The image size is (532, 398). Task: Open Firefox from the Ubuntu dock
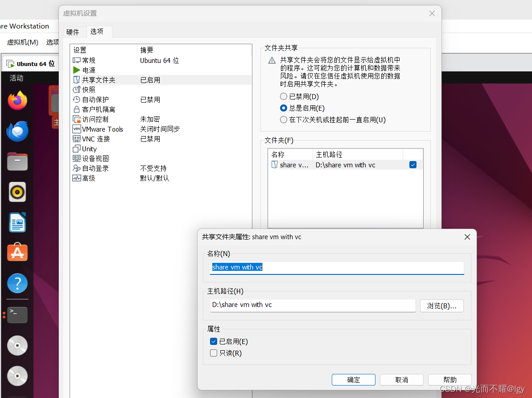[17, 100]
